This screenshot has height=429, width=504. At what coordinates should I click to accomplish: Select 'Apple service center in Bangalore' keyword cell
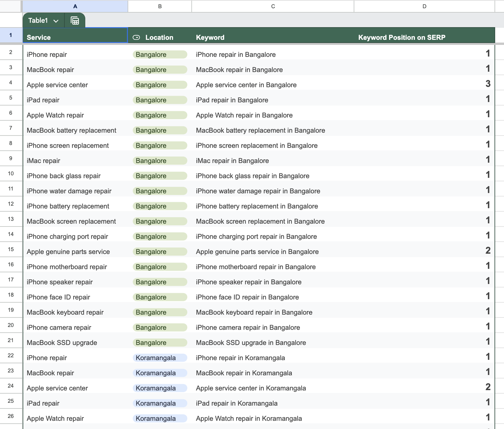click(x=273, y=82)
